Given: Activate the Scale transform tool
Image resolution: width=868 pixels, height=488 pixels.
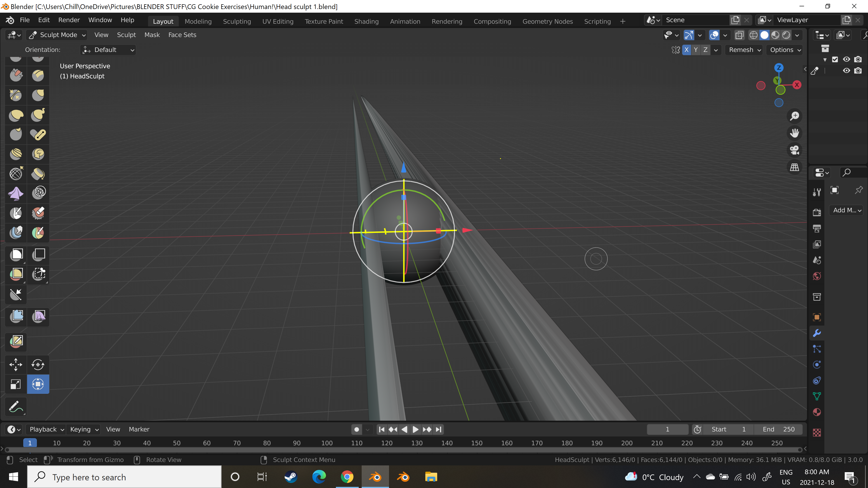Looking at the screenshot, I should click(16, 384).
